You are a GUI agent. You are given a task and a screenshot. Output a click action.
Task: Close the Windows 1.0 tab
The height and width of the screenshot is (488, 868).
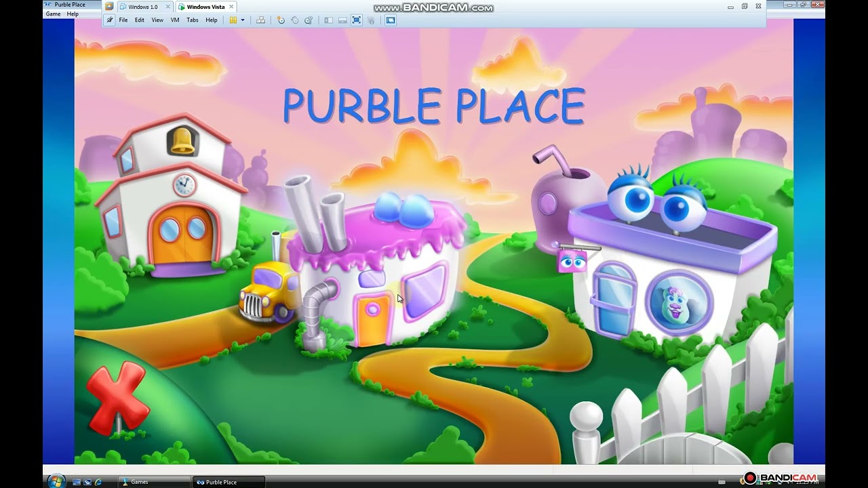click(167, 7)
